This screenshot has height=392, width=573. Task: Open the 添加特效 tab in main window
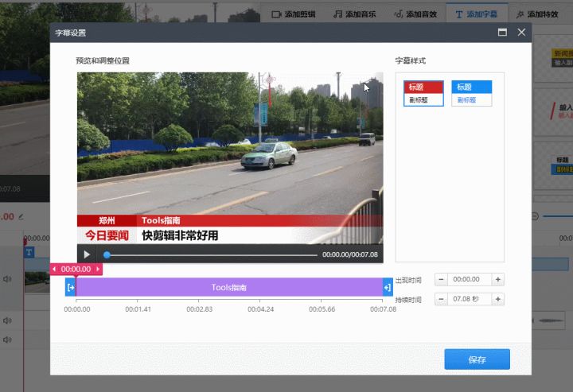(537, 14)
